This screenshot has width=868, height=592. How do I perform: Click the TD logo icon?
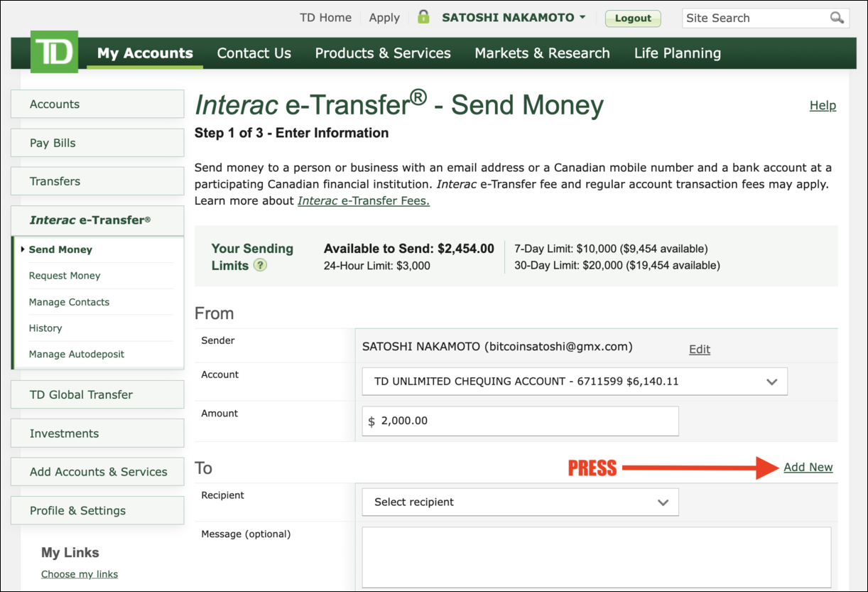(x=54, y=52)
